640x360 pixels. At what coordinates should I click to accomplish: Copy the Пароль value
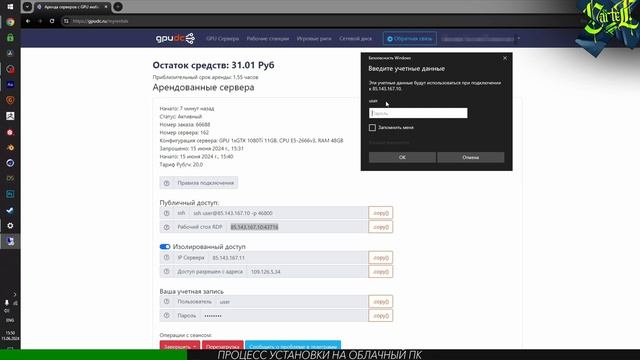[380, 316]
